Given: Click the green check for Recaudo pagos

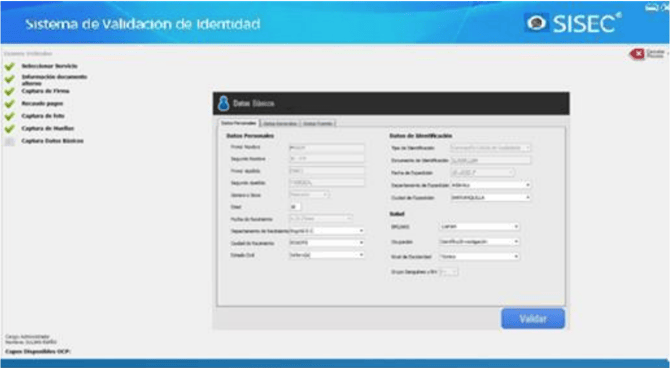Looking at the screenshot, I should point(9,104).
